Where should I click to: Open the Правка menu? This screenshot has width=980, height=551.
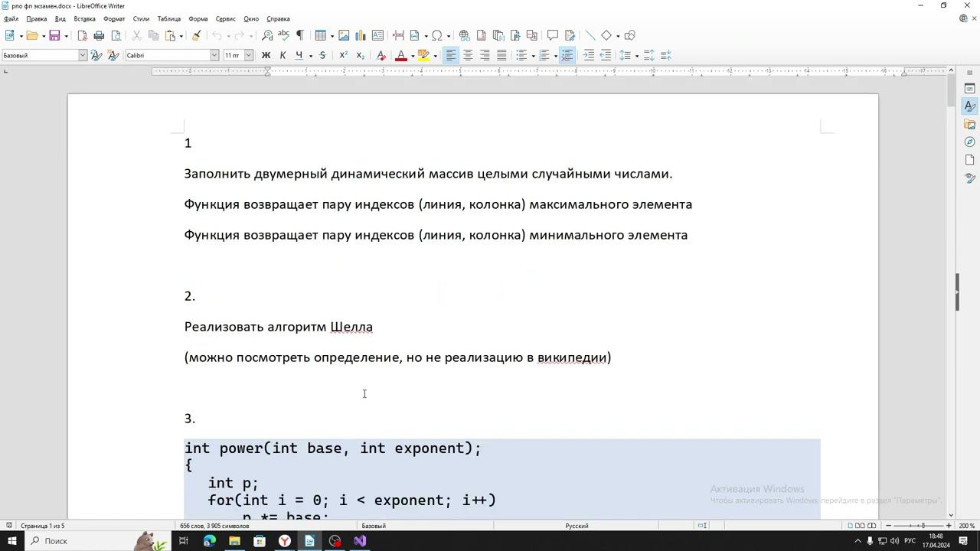coord(37,18)
